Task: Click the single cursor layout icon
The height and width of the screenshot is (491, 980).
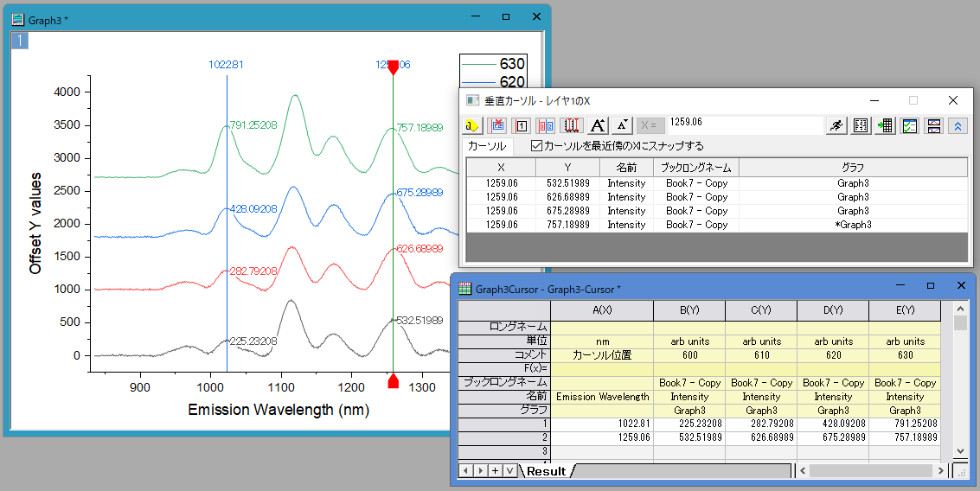Action: coord(522,126)
